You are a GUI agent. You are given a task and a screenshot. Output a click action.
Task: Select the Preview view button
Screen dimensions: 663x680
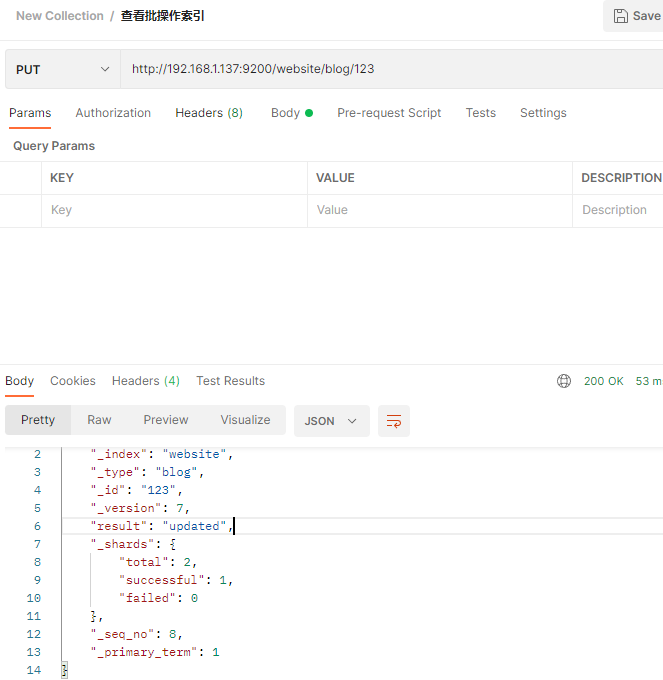tap(166, 420)
